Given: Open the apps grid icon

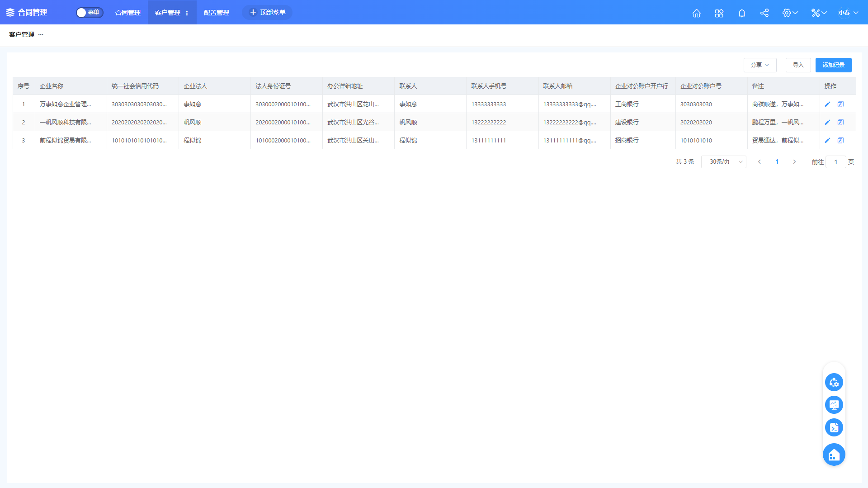Looking at the screenshot, I should click(719, 13).
